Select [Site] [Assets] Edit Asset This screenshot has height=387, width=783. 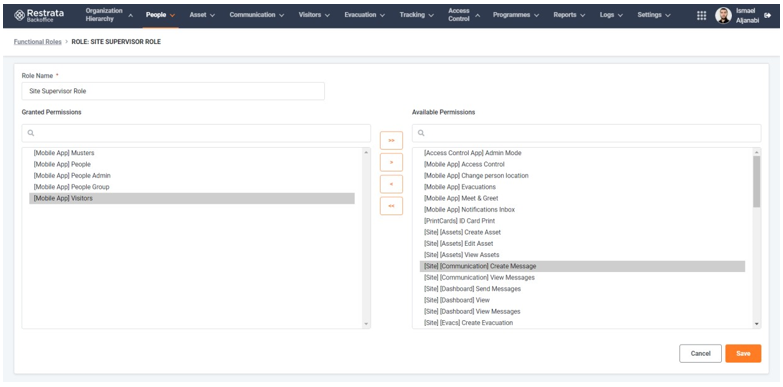pyautogui.click(x=582, y=244)
